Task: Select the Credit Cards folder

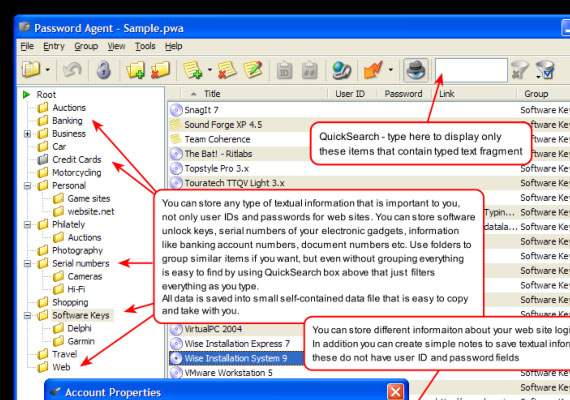Action: click(77, 160)
